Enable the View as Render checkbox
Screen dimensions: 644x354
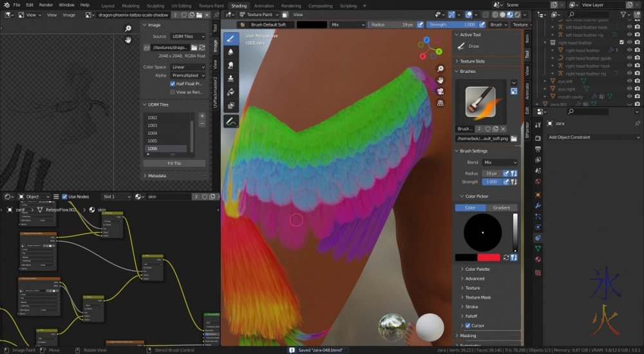(173, 92)
